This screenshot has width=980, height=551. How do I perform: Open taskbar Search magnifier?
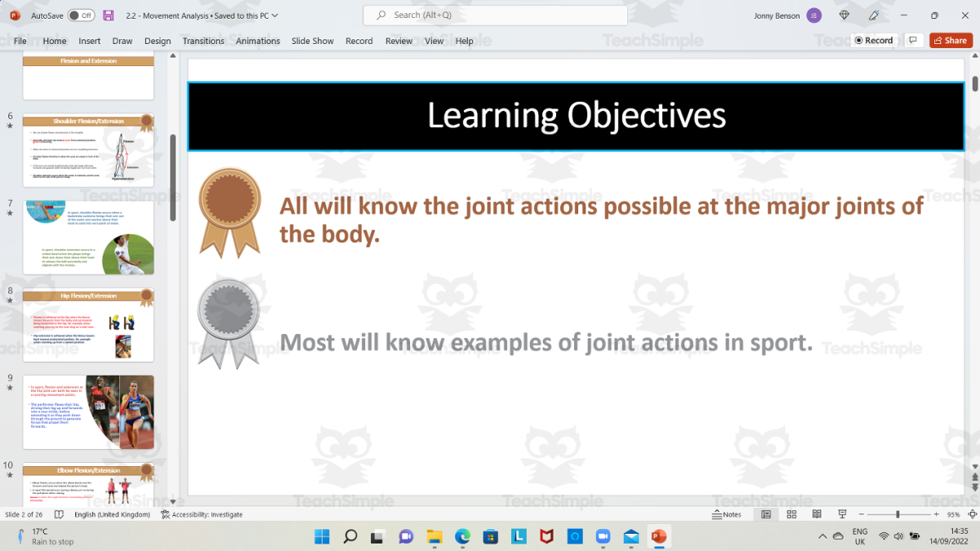(350, 536)
